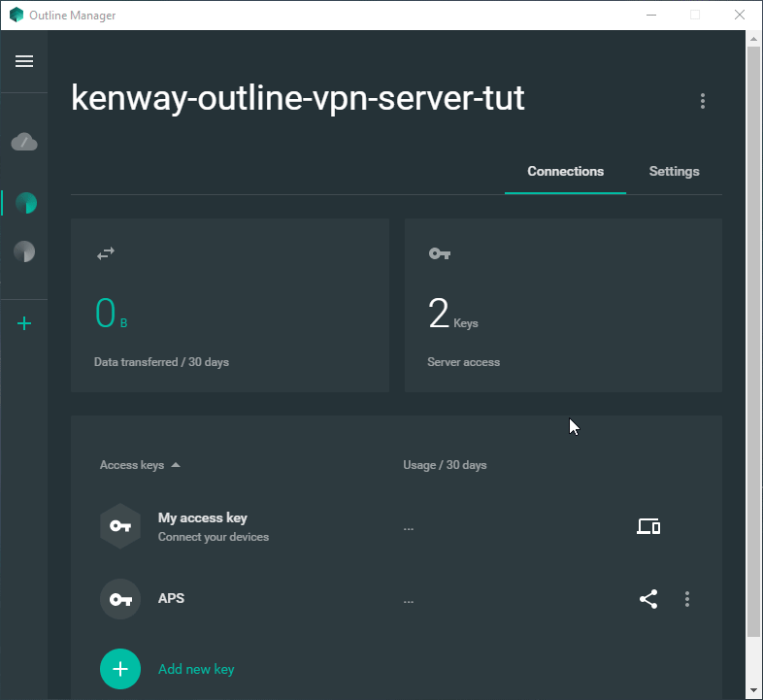
Task: Select the APS access key name
Action: coord(171,598)
